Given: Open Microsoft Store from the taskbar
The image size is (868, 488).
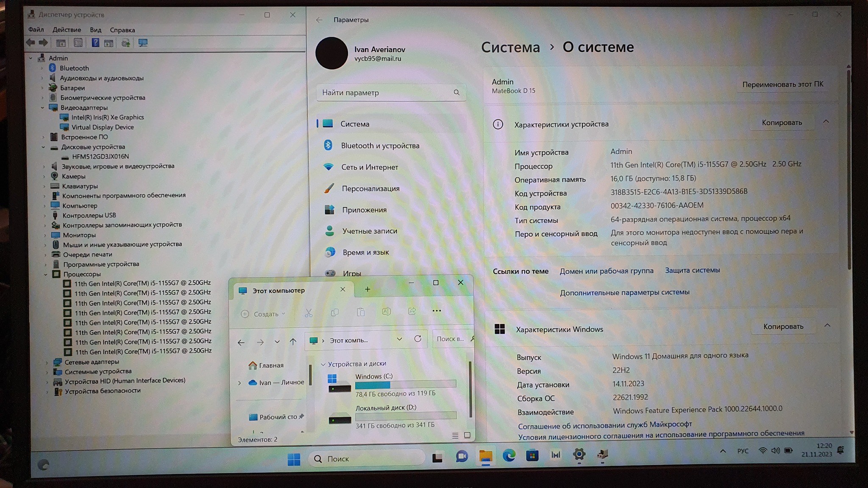Looking at the screenshot, I should (532, 455).
